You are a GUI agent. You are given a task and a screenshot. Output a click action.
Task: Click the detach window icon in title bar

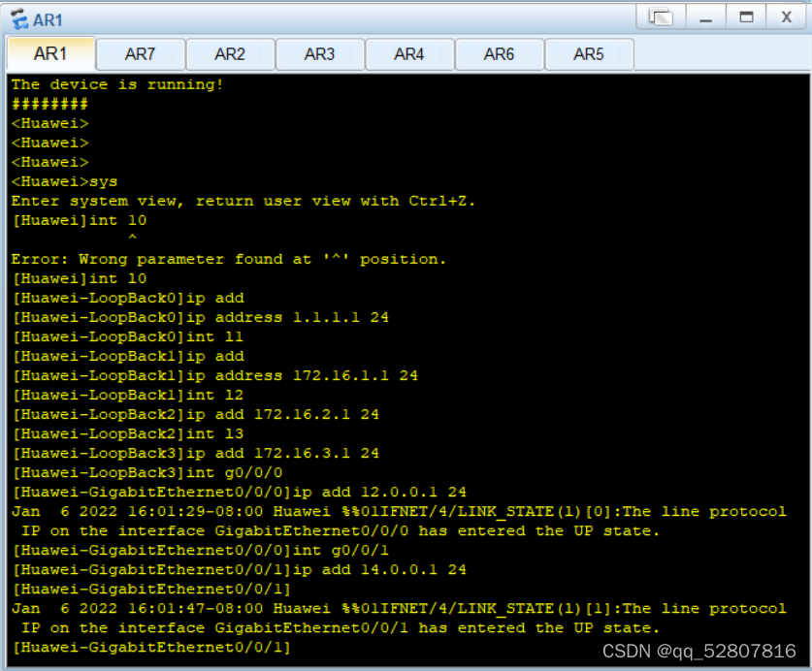click(662, 17)
